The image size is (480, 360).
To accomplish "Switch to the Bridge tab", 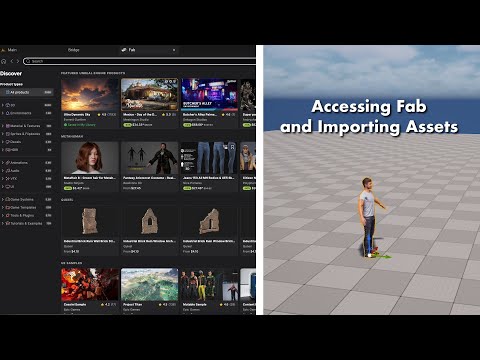I will pyautogui.click(x=74, y=50).
